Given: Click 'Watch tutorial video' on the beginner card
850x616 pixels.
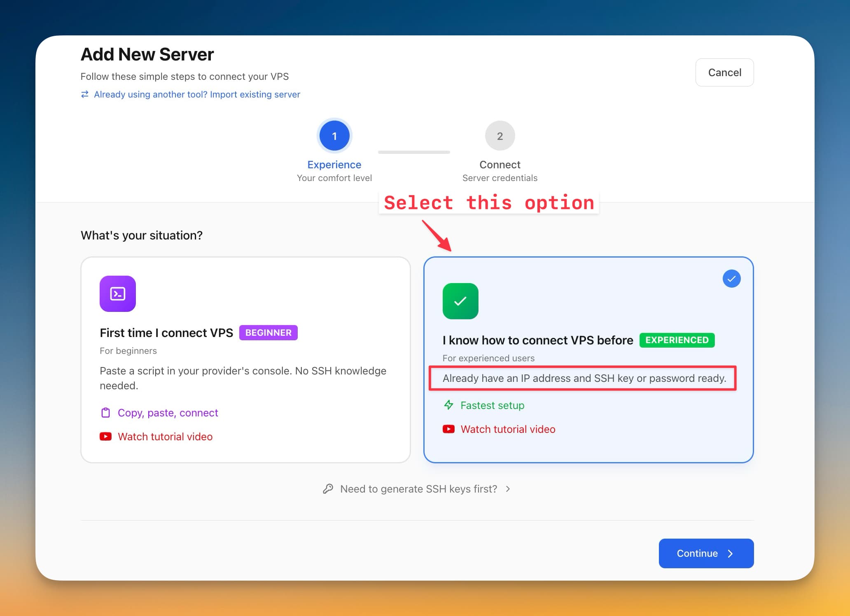Looking at the screenshot, I should (165, 436).
